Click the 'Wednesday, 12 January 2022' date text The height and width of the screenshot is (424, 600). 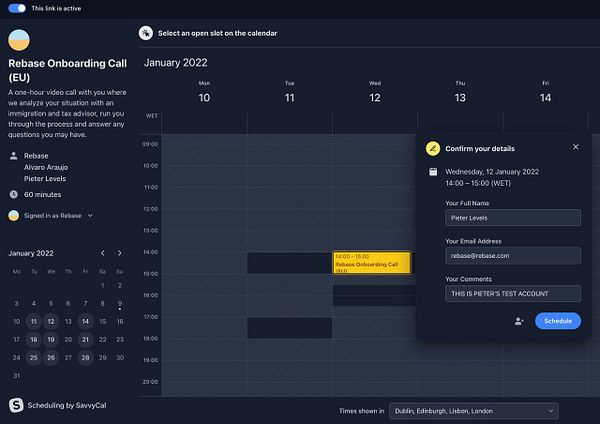point(492,172)
